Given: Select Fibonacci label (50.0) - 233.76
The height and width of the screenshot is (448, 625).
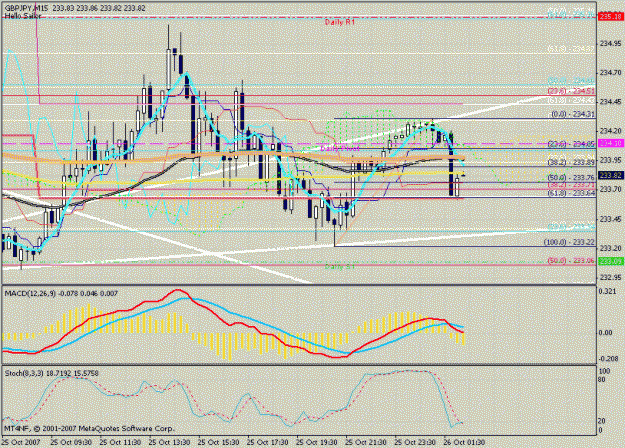Looking at the screenshot, I should 571,177.
